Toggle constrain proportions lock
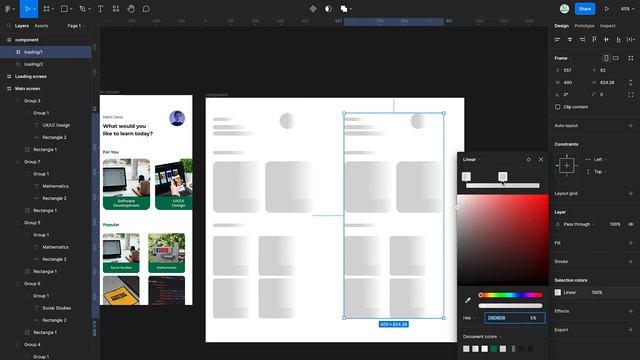This screenshot has height=360, width=640. (631, 82)
